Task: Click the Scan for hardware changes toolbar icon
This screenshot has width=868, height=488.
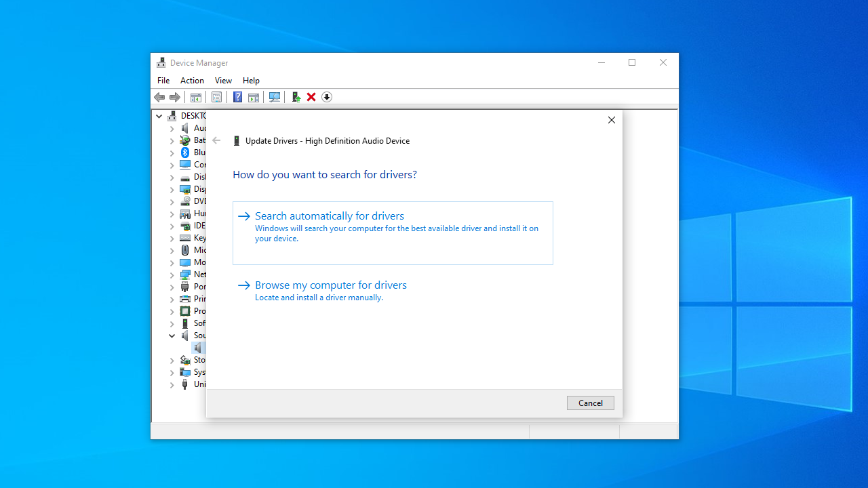Action: click(275, 97)
